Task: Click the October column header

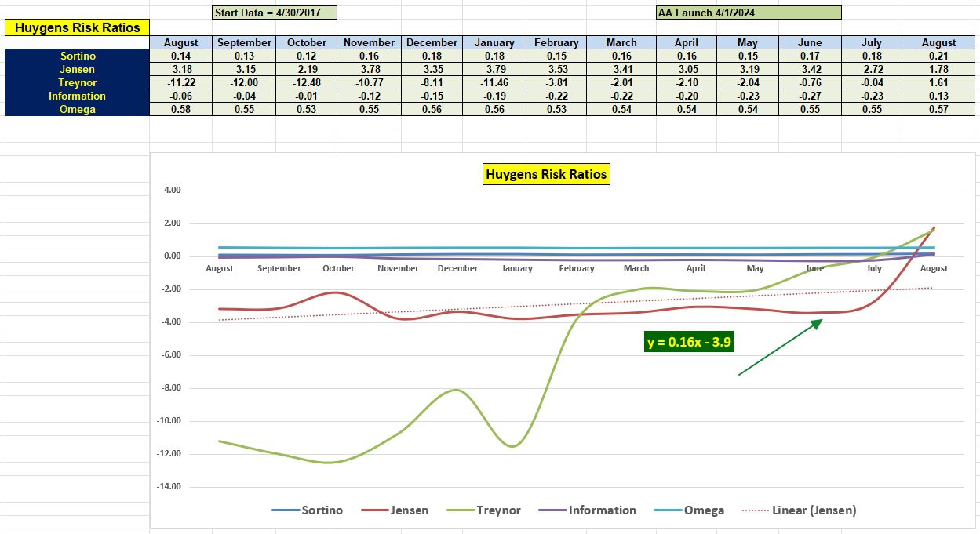Action: pos(307,42)
